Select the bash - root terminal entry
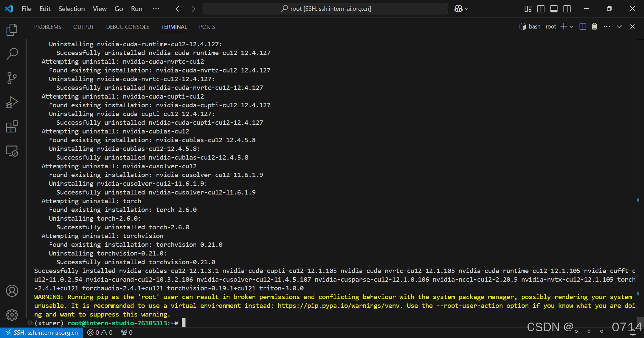 538,26
